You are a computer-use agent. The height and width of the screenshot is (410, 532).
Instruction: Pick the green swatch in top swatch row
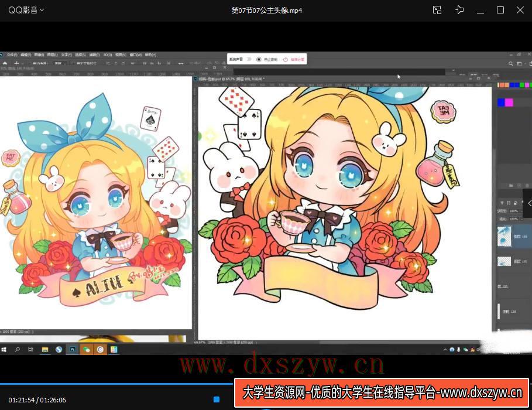click(x=522, y=85)
